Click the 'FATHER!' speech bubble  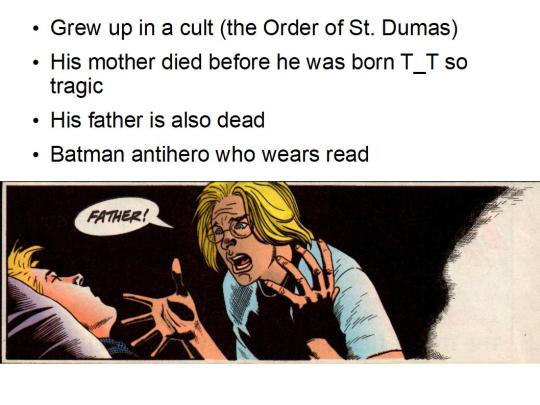(119, 216)
